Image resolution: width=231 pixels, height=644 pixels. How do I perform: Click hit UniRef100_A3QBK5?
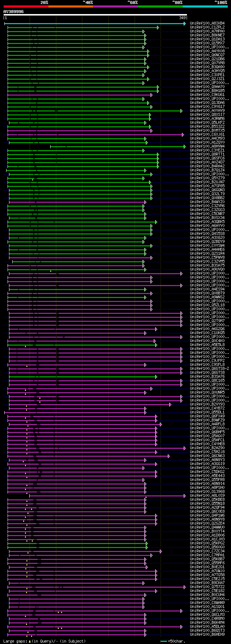tap(208, 222)
